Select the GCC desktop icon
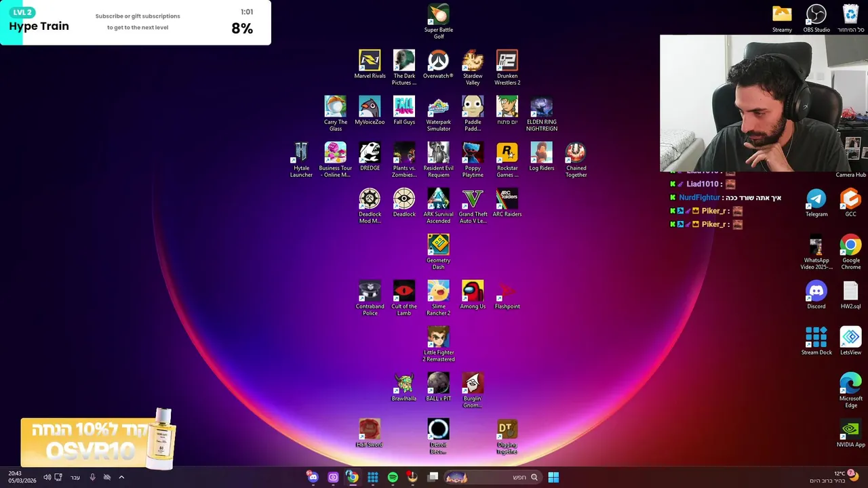 (x=850, y=203)
